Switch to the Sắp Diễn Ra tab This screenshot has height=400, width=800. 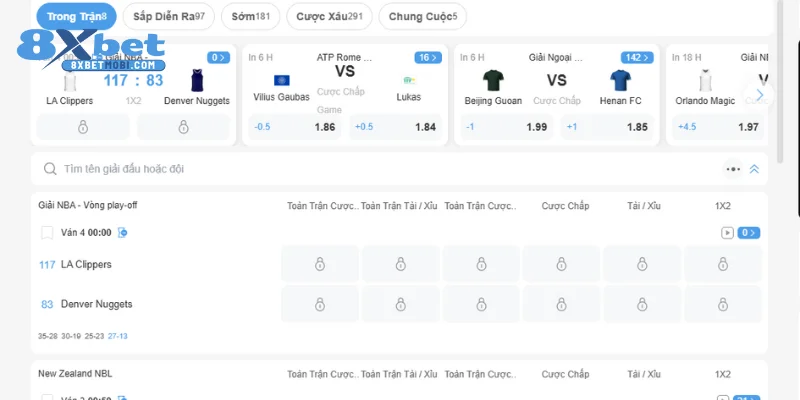tap(168, 16)
